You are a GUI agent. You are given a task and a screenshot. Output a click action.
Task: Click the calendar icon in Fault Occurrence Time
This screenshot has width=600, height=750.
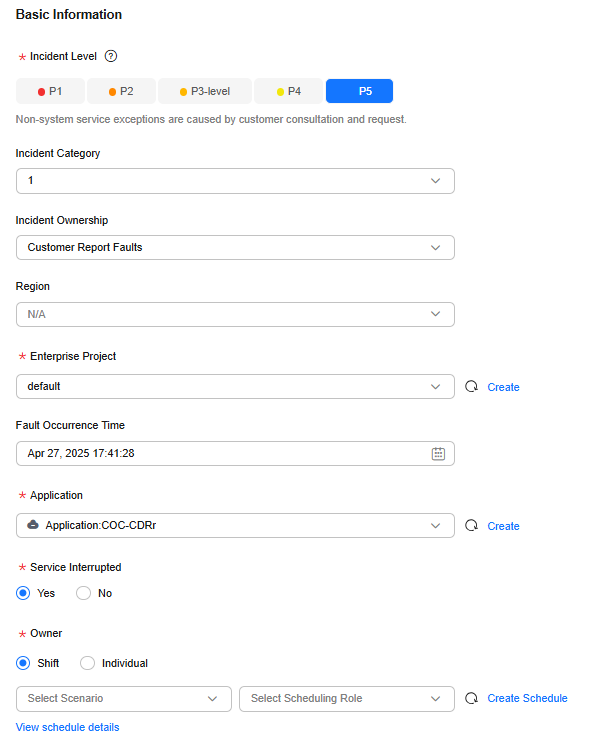438,453
